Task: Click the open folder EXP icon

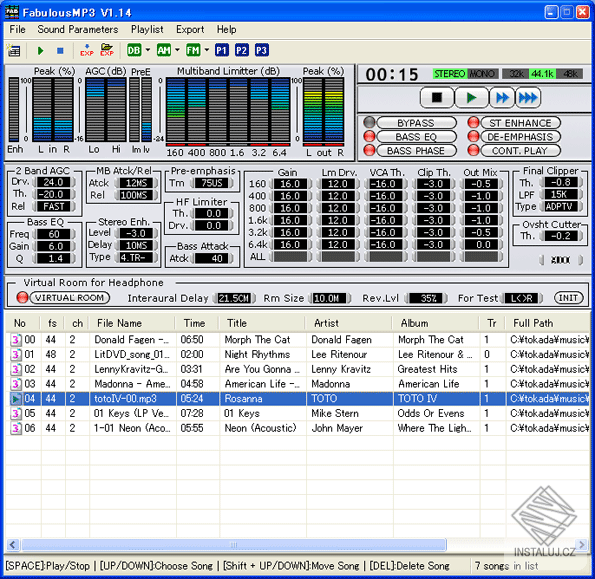Action: click(x=107, y=50)
